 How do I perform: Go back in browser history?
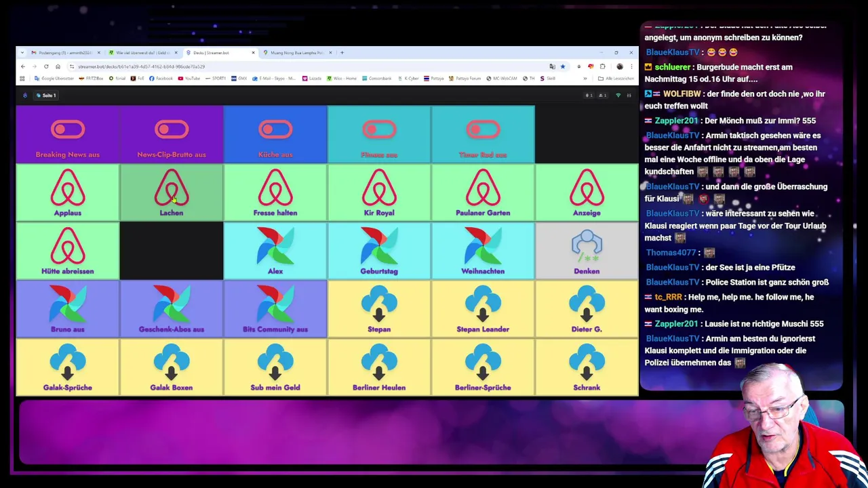tap(22, 66)
